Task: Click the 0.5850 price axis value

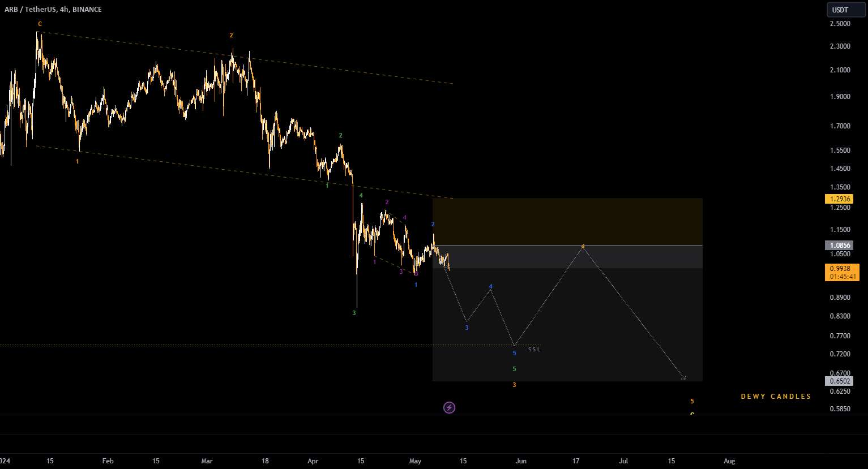Action: tap(840, 409)
